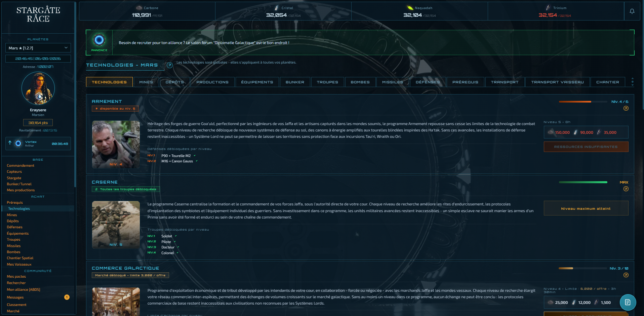Click the Caserne technology thumbnail
This screenshot has height=316, width=644.
coord(116,225)
